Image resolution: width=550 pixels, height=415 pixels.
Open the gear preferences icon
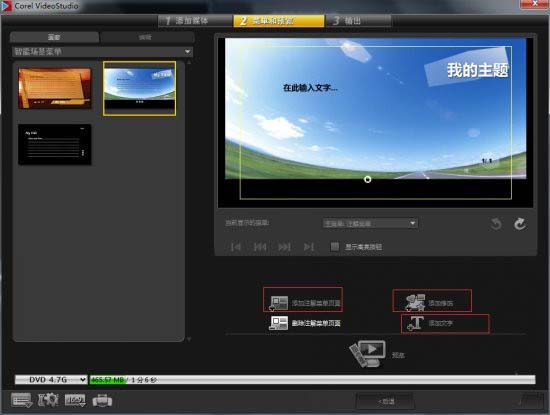(48, 400)
